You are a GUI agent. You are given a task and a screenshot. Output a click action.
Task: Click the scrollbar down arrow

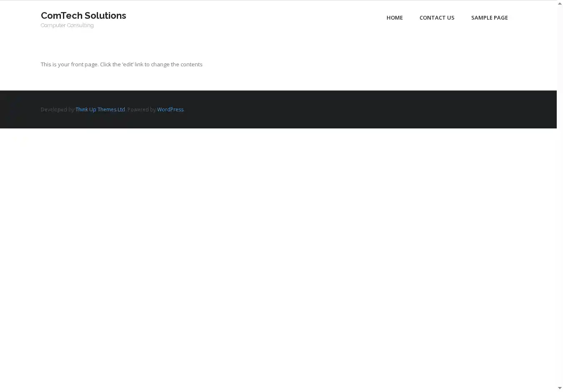pyautogui.click(x=560, y=388)
